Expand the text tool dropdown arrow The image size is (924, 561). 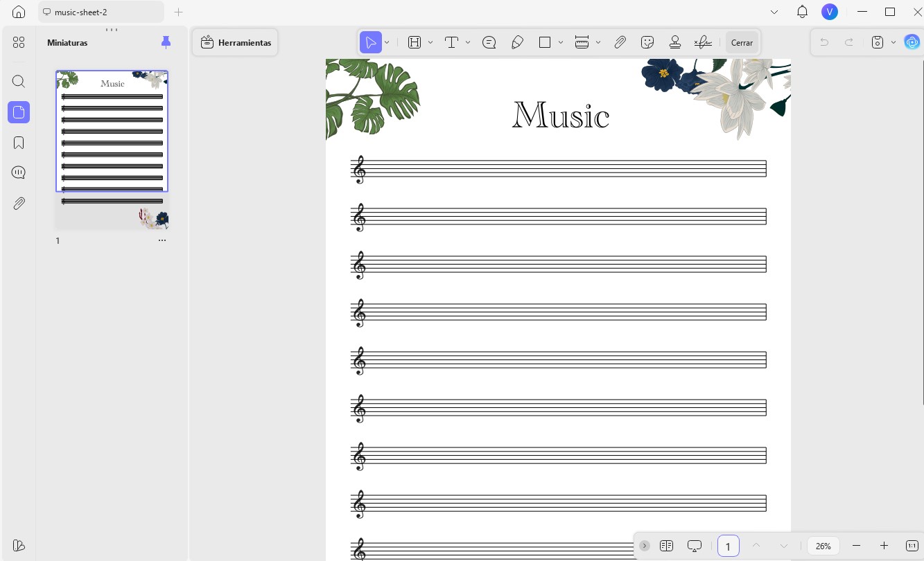[468, 42]
